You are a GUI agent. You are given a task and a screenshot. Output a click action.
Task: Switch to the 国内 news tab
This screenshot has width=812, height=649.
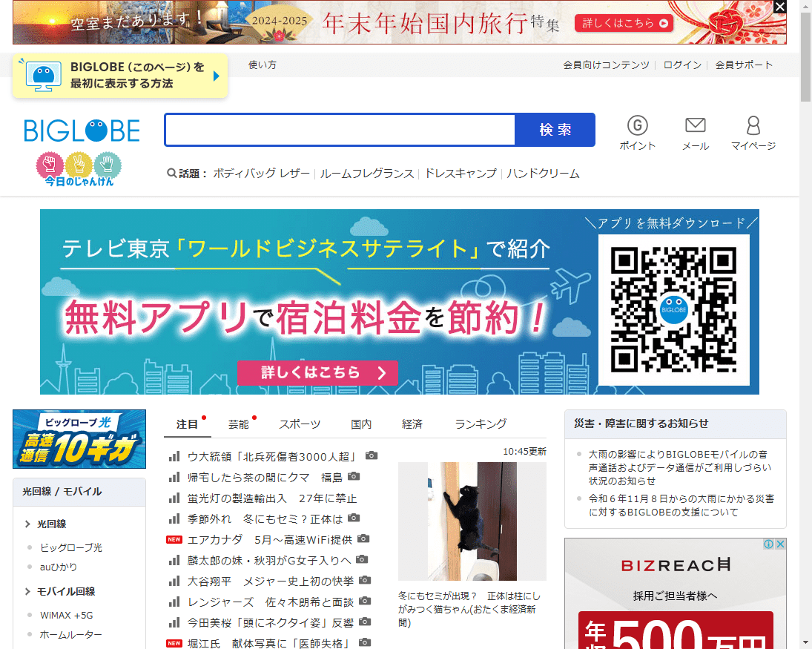click(x=361, y=424)
